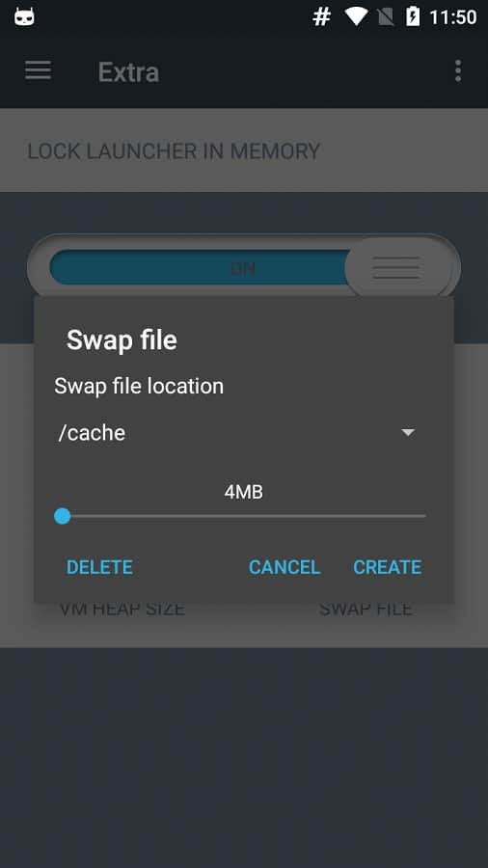This screenshot has width=488, height=868.
Task: Tap the root access hash icon
Action: click(321, 17)
